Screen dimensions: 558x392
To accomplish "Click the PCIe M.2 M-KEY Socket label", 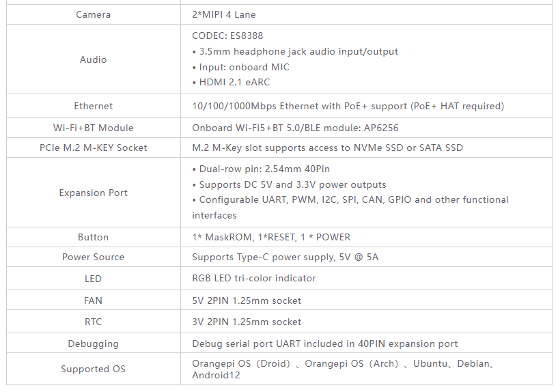I will pyautogui.click(x=94, y=148).
